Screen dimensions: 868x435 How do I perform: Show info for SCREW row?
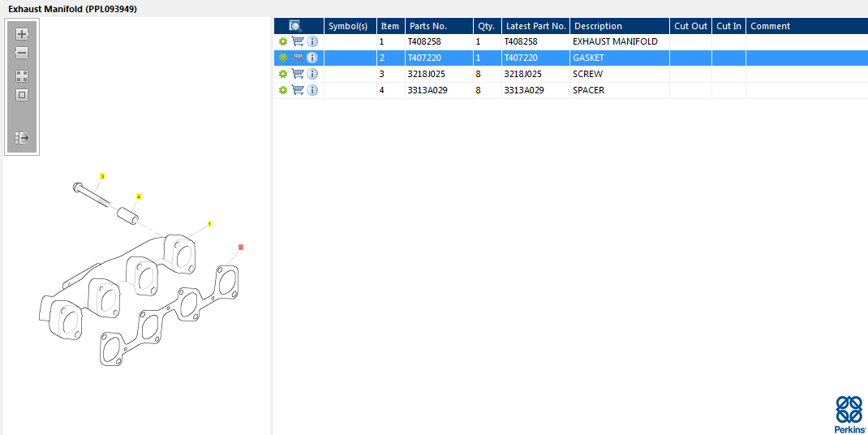click(x=312, y=74)
